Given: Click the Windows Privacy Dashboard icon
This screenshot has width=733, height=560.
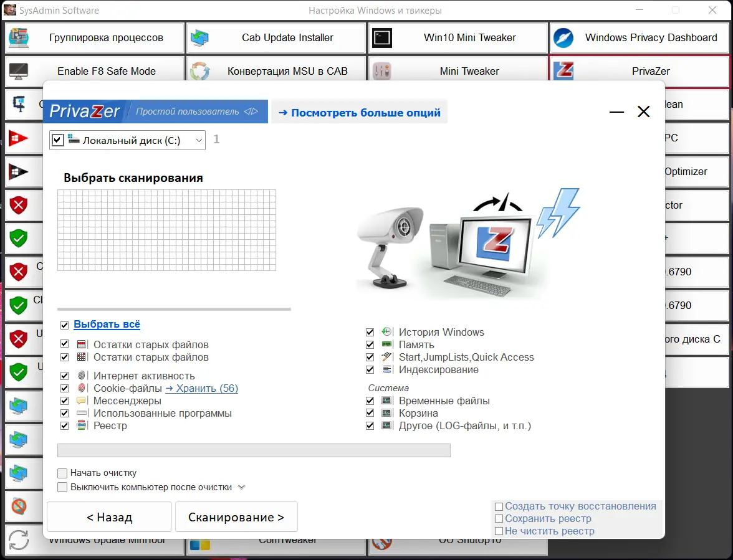Looking at the screenshot, I should click(x=563, y=37).
